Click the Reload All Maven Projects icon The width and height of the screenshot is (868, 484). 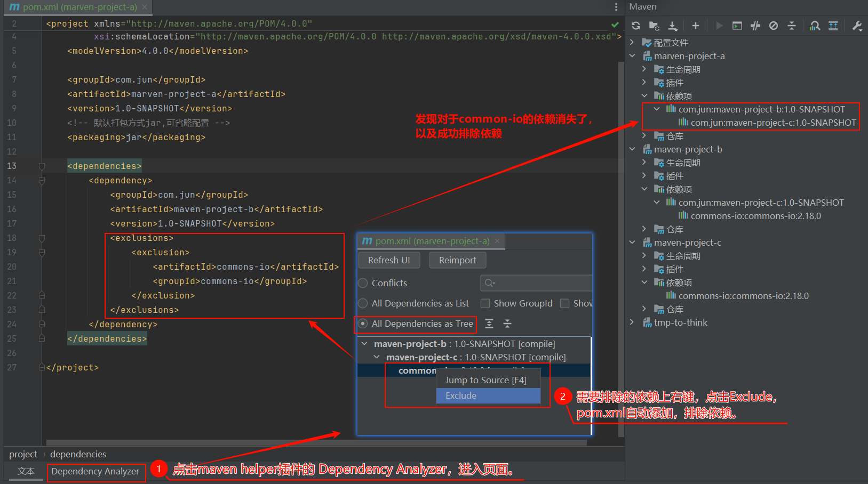tap(635, 25)
